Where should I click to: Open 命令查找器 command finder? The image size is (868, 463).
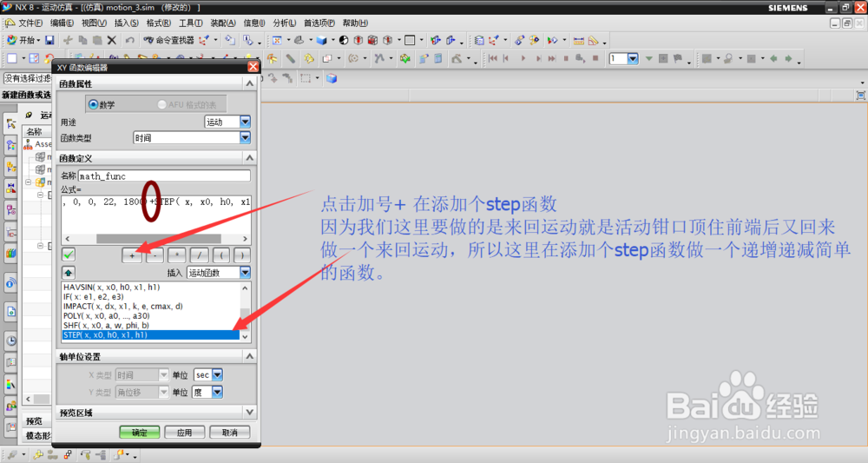(x=168, y=41)
